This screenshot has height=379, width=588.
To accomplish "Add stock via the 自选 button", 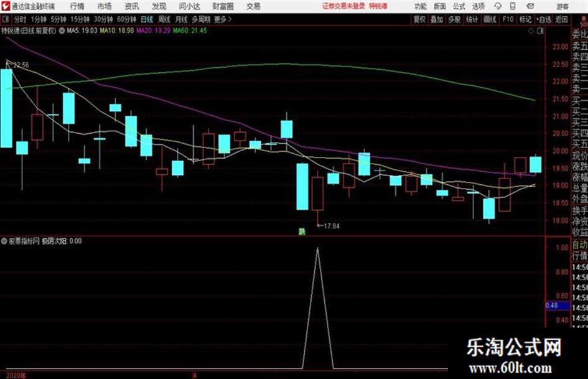I will [x=544, y=19].
